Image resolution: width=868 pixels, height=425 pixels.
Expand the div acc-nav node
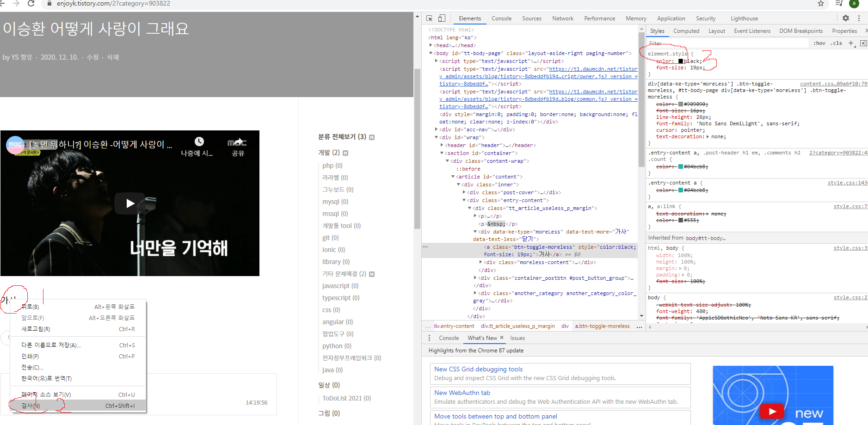point(436,129)
